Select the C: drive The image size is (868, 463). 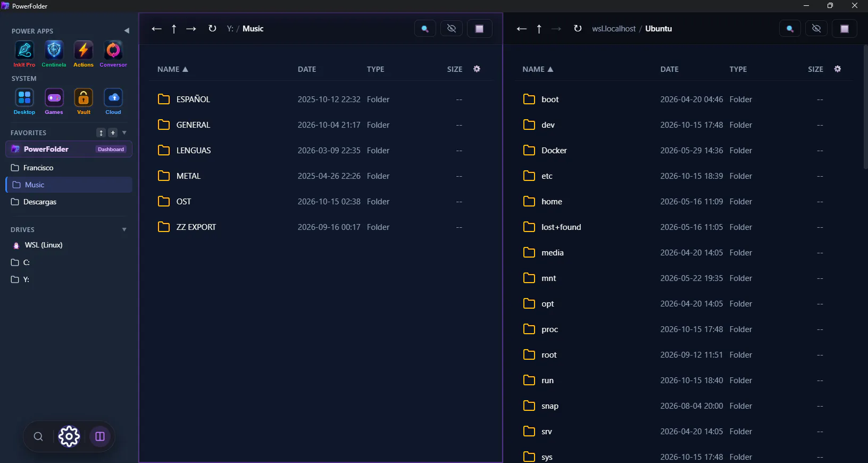[x=69, y=262]
